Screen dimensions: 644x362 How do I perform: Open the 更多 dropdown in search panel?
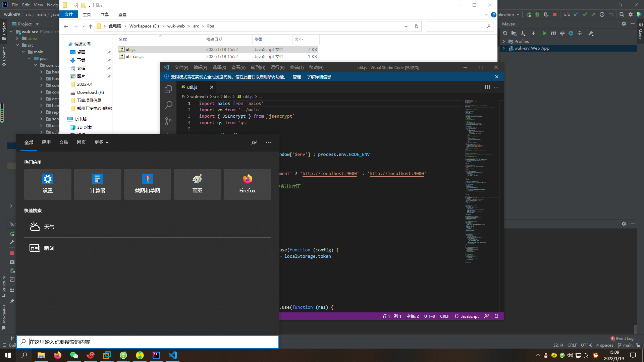point(101,142)
